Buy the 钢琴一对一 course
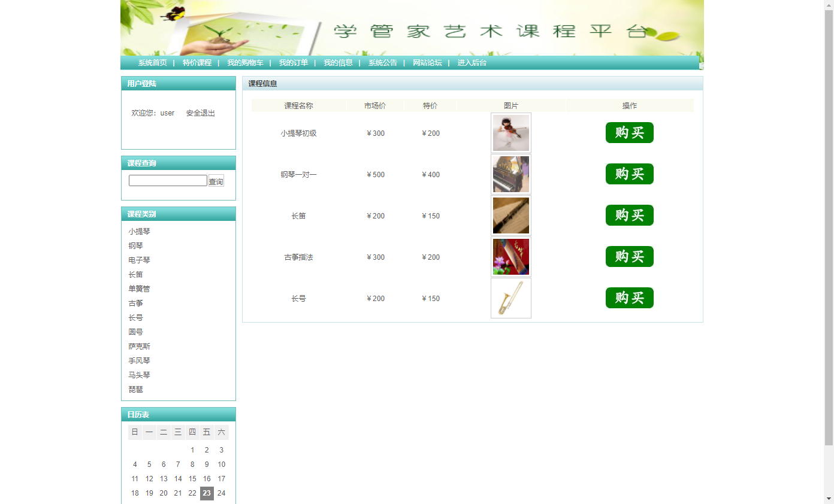 point(629,174)
